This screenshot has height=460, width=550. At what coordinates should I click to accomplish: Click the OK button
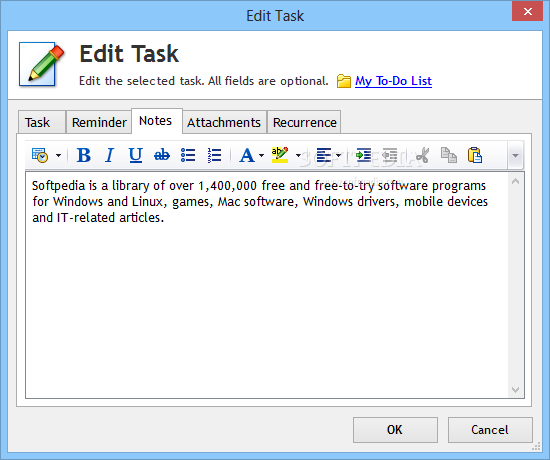(395, 430)
